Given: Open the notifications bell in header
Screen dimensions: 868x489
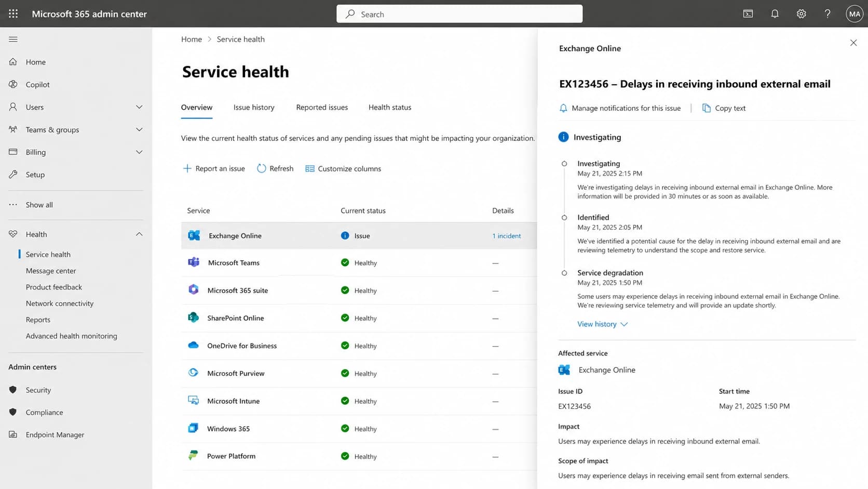Looking at the screenshot, I should point(775,14).
